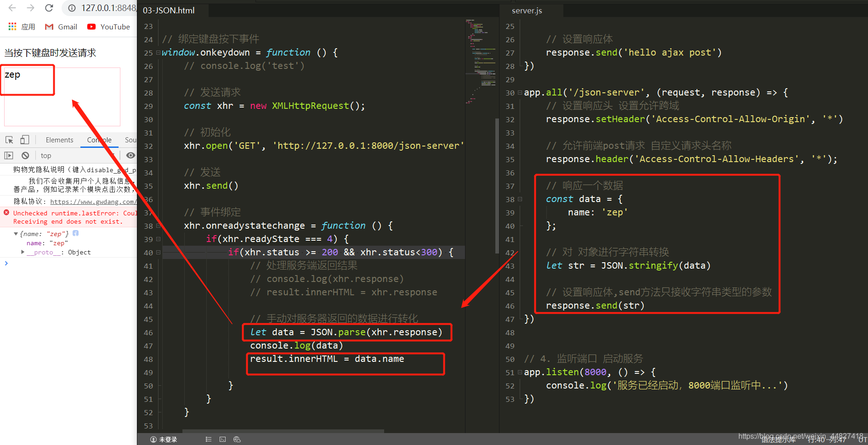This screenshot has height=445, width=868.
Task: Click JSON.stringify(data) in server.js line 43
Action: click(x=656, y=265)
